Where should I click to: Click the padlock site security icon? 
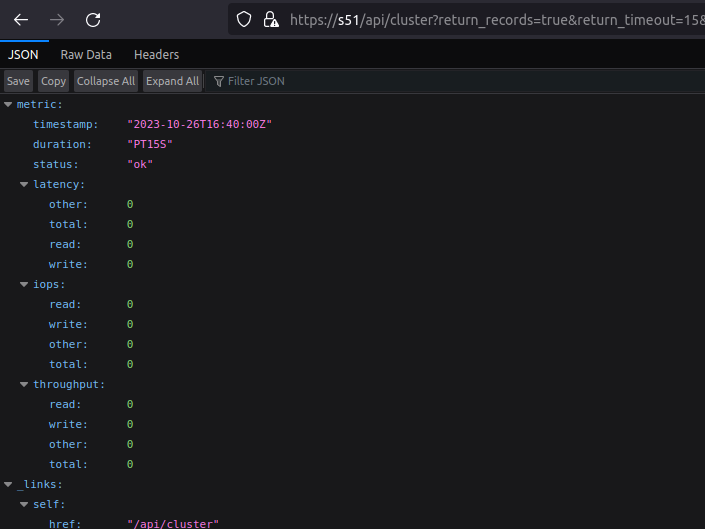(x=270, y=19)
